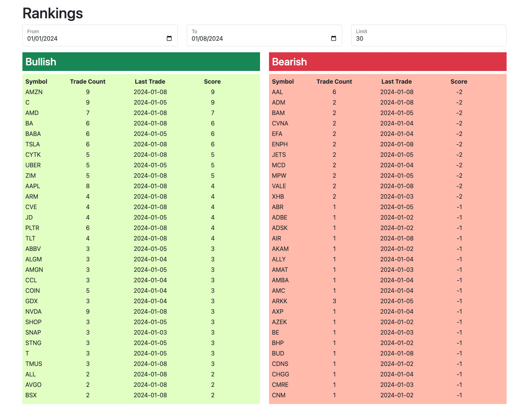The height and width of the screenshot is (413, 532).
Task: Select the CVNA symbol
Action: (x=280, y=123)
